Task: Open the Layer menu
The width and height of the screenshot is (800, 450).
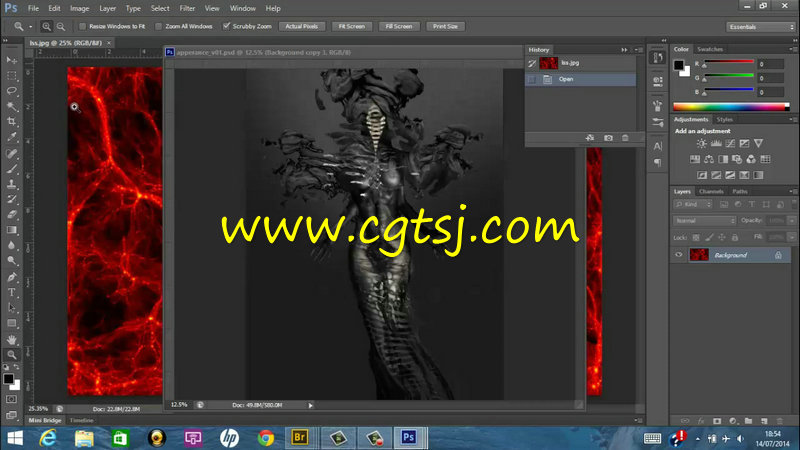Action: (107, 8)
